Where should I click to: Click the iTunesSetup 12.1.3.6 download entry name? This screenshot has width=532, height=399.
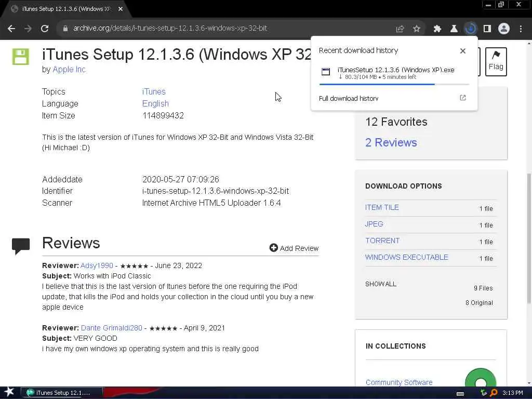[396, 70]
